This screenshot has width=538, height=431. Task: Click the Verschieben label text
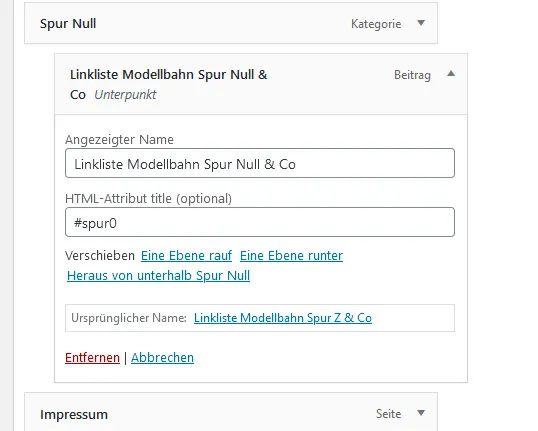click(100, 256)
